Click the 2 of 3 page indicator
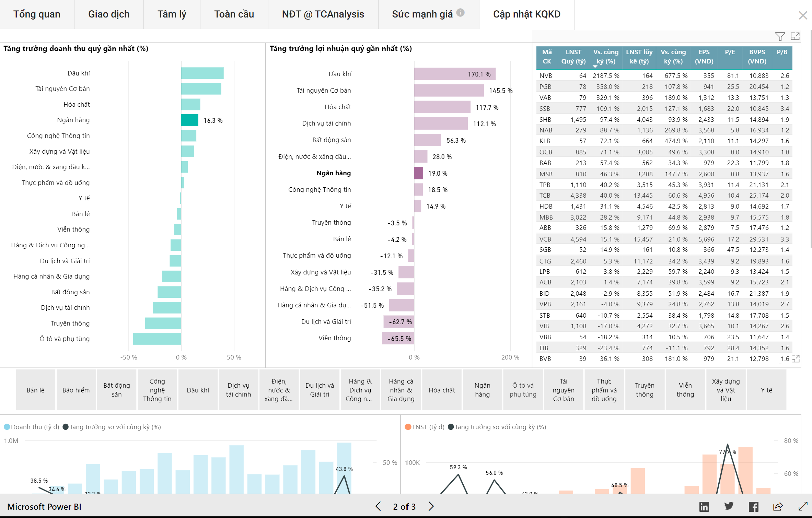812x518 pixels. (x=404, y=507)
